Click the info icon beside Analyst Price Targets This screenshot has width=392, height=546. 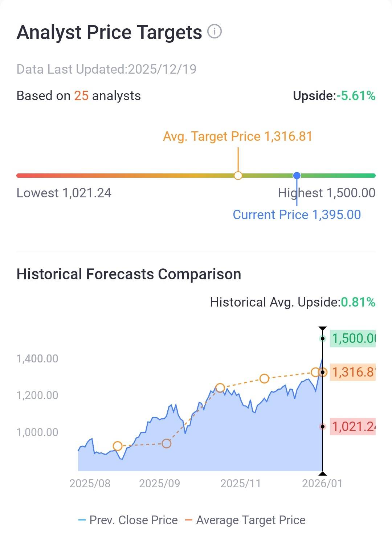214,32
